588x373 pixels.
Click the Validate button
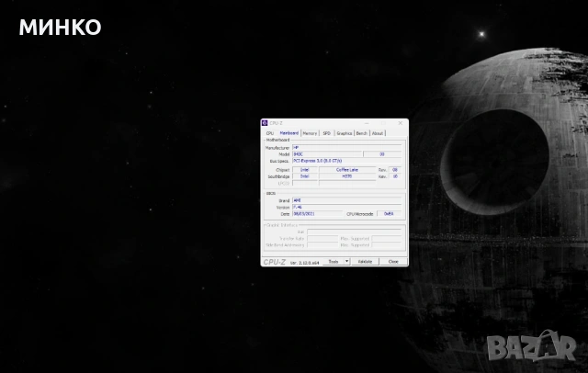[365, 262]
